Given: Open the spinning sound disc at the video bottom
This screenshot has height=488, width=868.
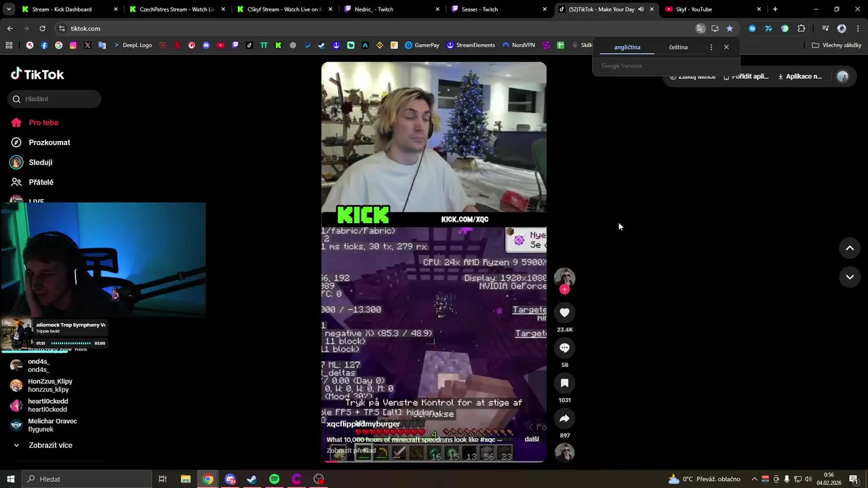Looking at the screenshot, I should click(564, 452).
